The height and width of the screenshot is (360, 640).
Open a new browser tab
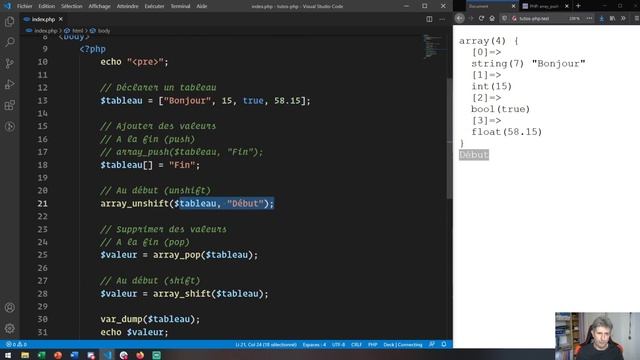(x=578, y=6)
